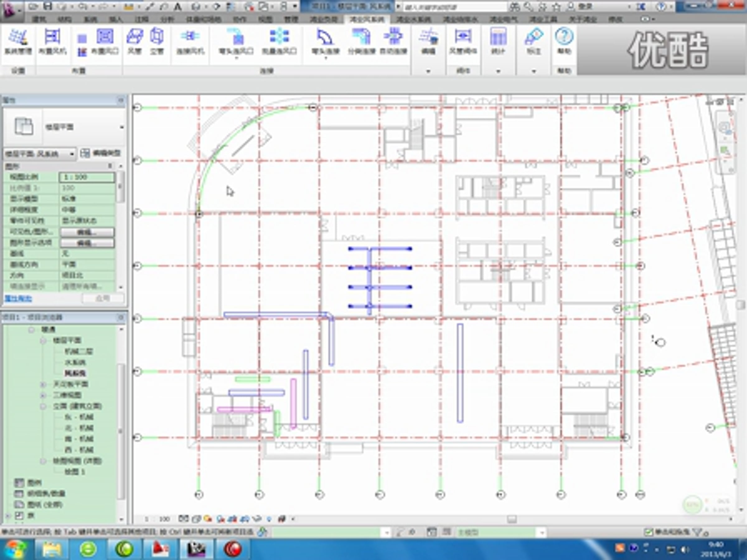Open the 视图 ribbon tab
This screenshot has height=560, width=747.
tap(265, 19)
